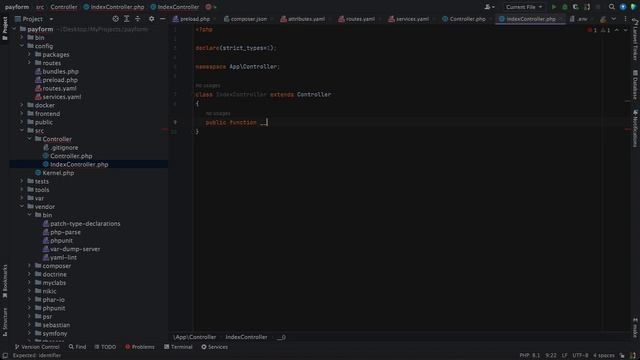Toggle tool window bars icon in status bar
The image size is (640, 360).
[x=5, y=356]
